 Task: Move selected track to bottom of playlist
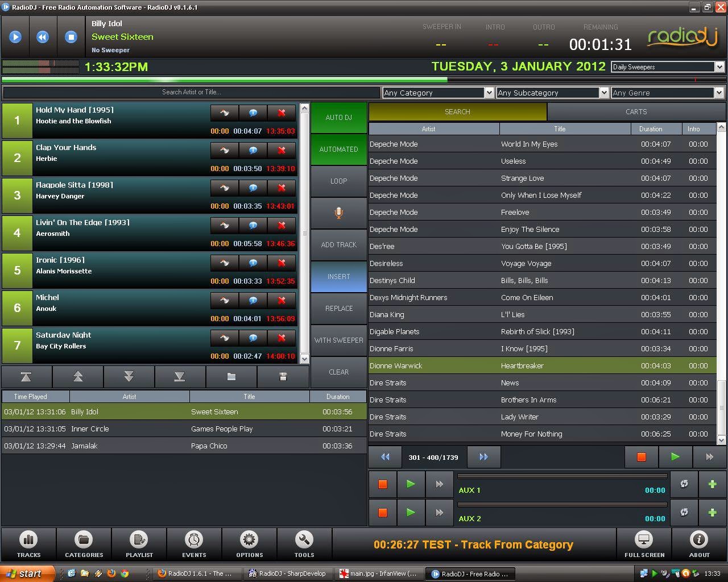180,377
